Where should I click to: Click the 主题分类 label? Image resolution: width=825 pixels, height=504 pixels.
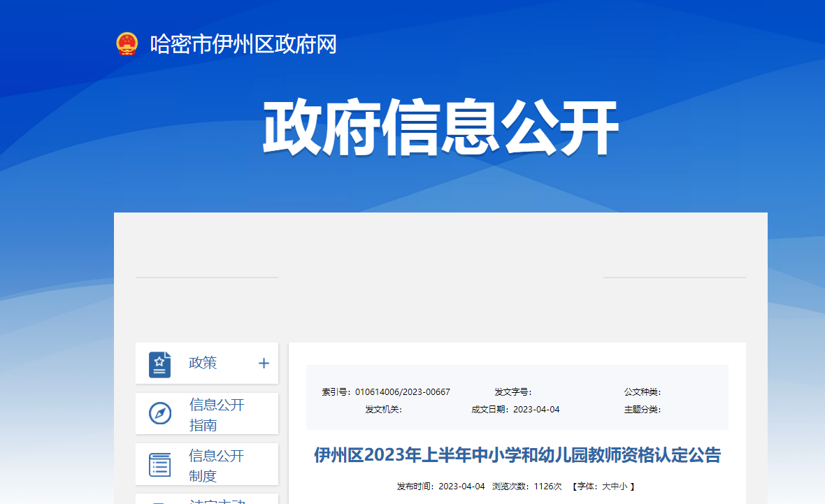[x=642, y=410]
